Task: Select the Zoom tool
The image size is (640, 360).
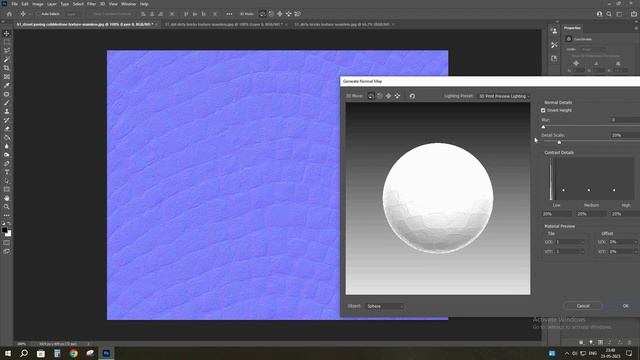Action: (x=7, y=207)
